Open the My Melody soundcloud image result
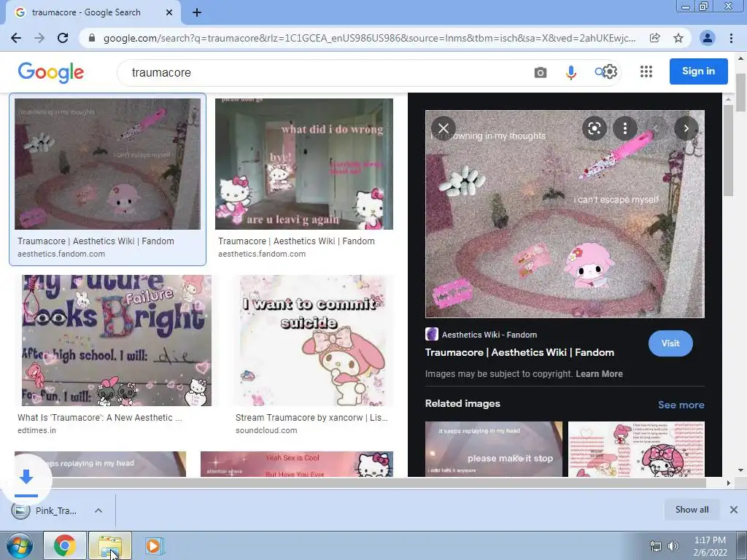 point(313,341)
